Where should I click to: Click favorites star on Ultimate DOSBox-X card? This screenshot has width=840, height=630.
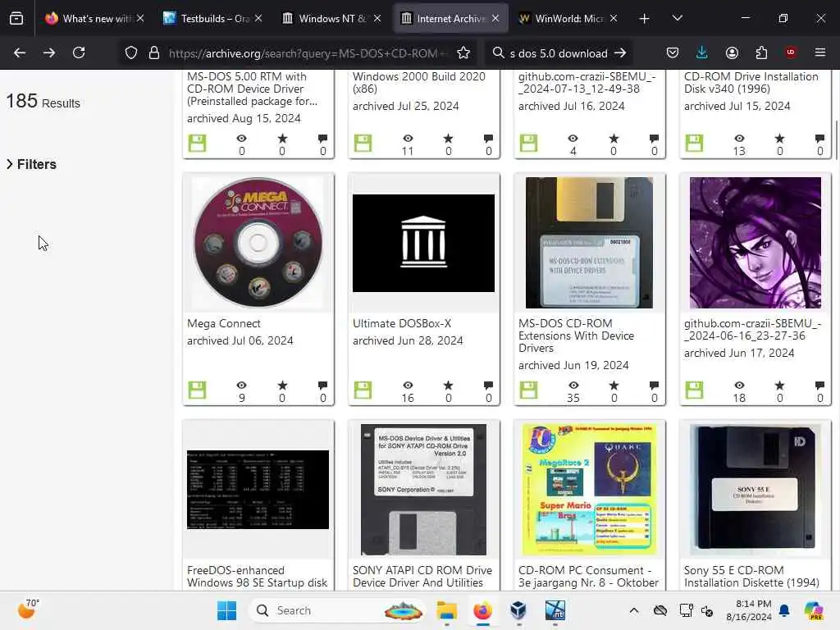pos(448,386)
